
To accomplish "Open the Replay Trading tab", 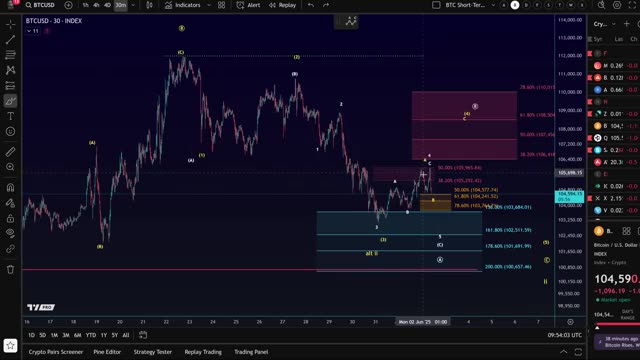I will tap(203, 352).
